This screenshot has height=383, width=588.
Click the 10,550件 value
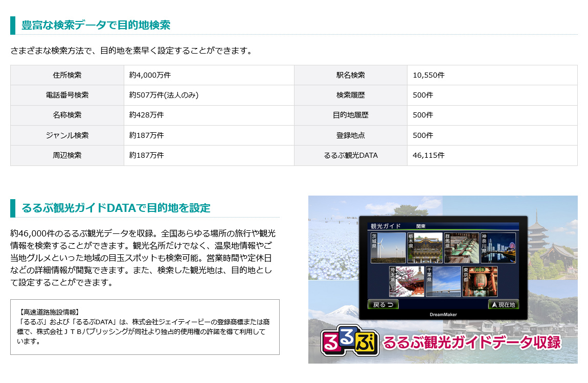[x=428, y=75]
